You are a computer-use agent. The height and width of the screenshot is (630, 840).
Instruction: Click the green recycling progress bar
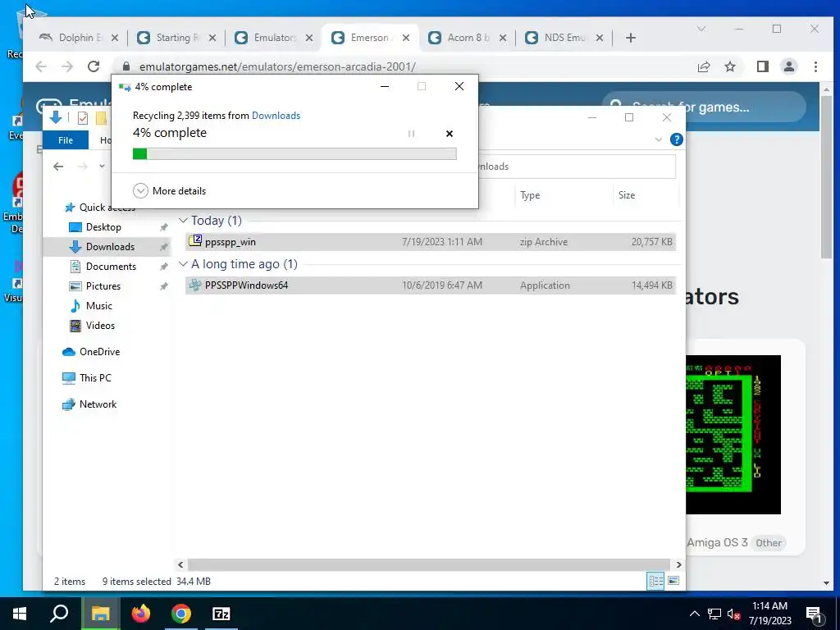coord(294,153)
